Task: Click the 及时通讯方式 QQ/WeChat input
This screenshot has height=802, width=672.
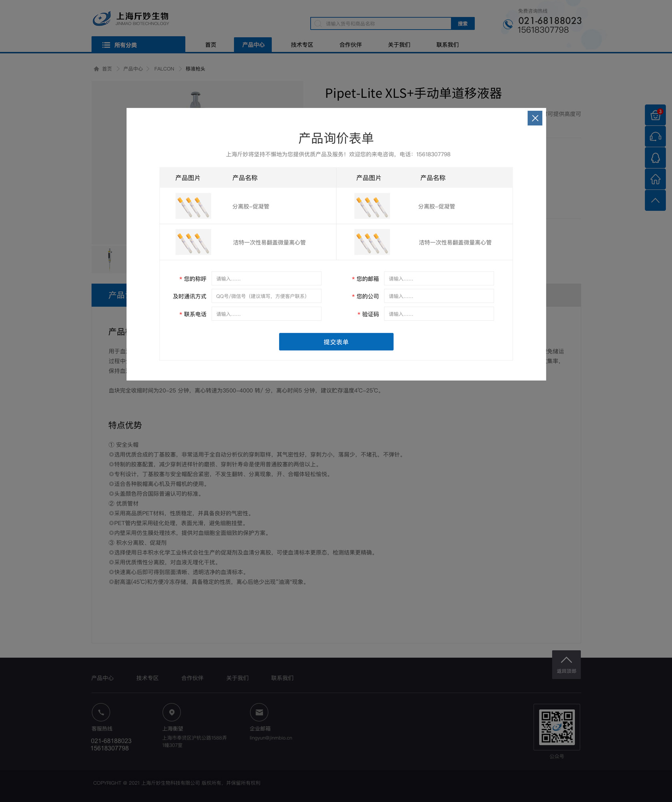Action: (266, 296)
